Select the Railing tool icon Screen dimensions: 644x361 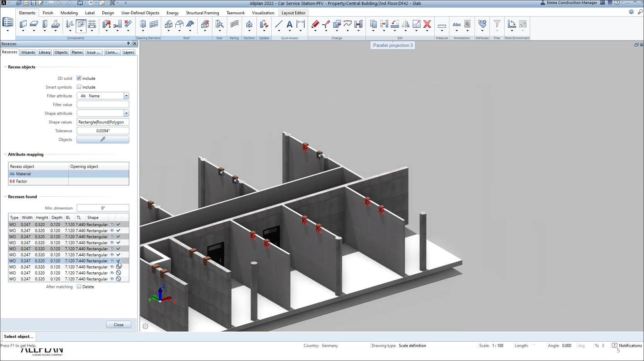click(234, 24)
